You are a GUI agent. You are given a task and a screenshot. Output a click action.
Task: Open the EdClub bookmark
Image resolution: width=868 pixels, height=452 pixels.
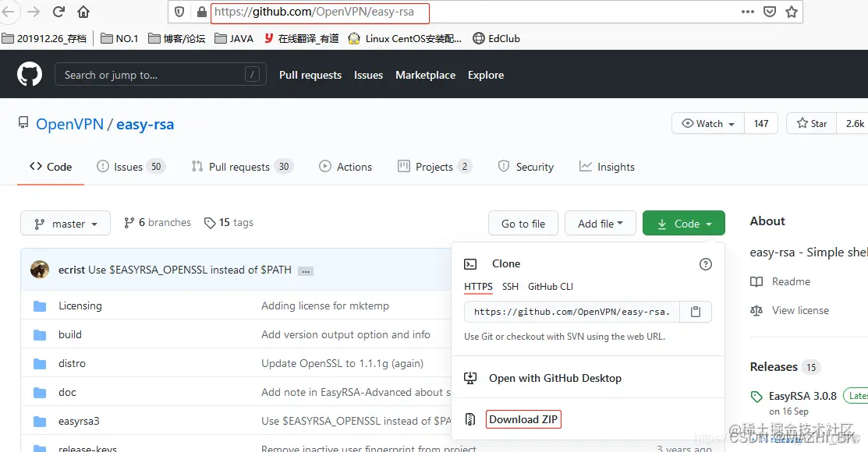click(497, 38)
